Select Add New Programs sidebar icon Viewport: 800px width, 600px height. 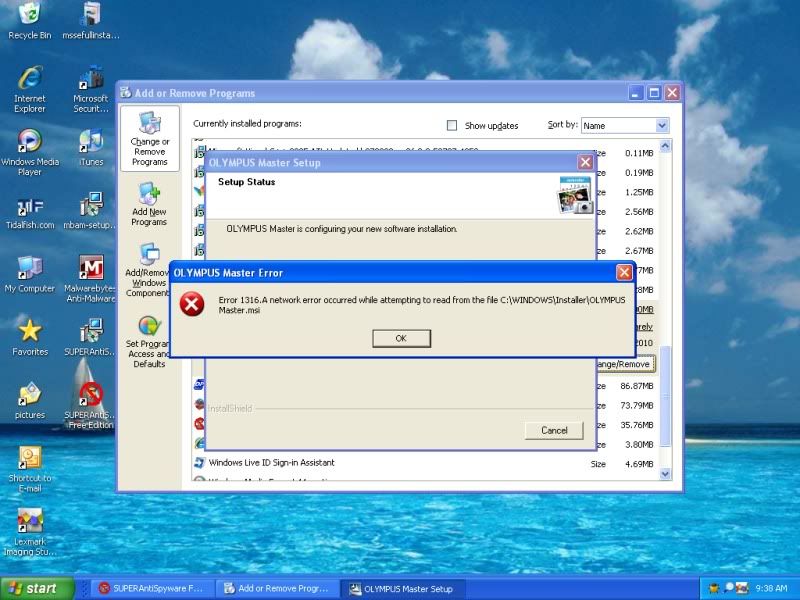(149, 204)
